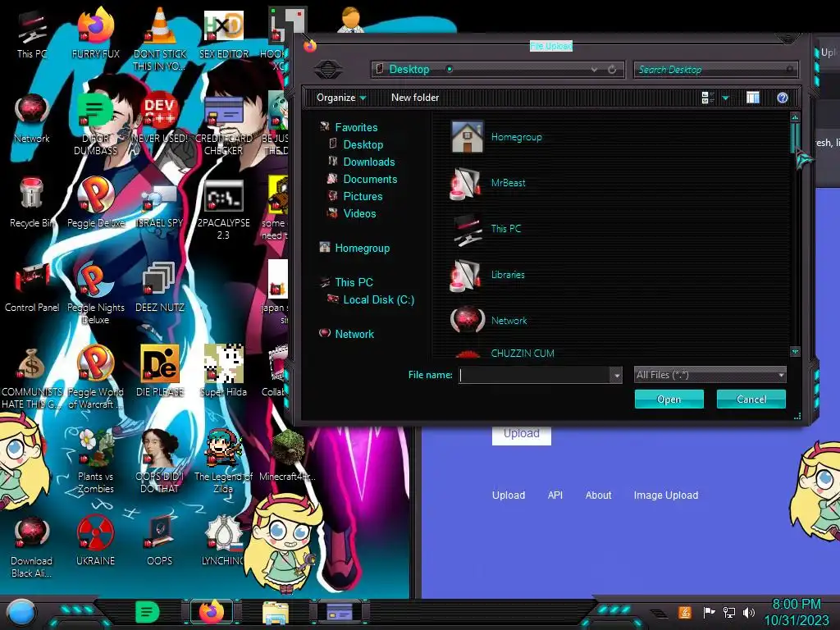Screen dimensions: 840x630
Task: Expand the address bar history dropdown arrow
Action: [x=594, y=70]
